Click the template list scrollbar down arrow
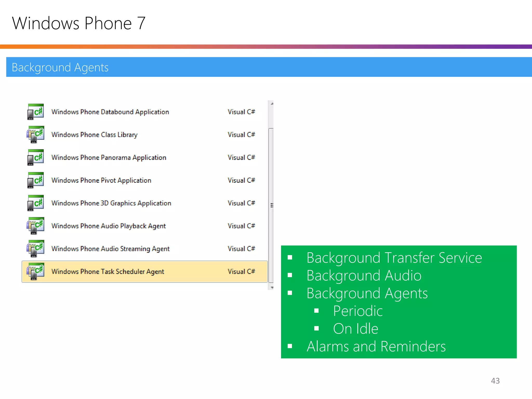This screenshot has height=399, width=532. click(x=272, y=287)
